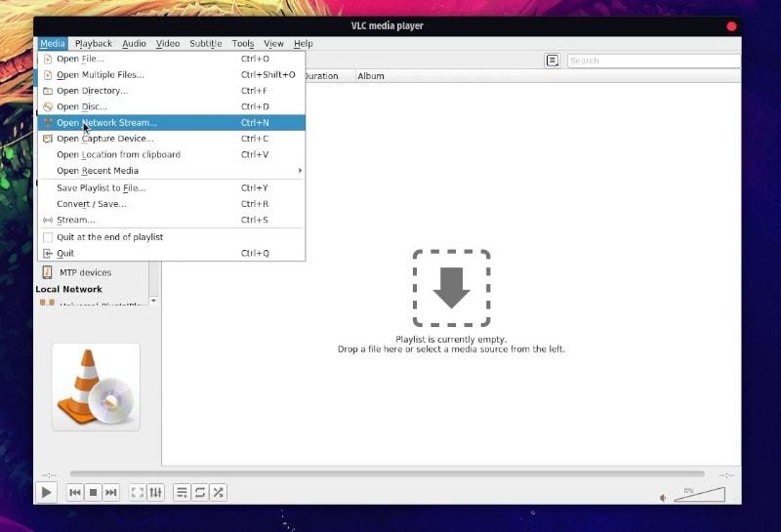Stop playback with the stop icon
The width and height of the screenshot is (781, 532).
click(93, 493)
